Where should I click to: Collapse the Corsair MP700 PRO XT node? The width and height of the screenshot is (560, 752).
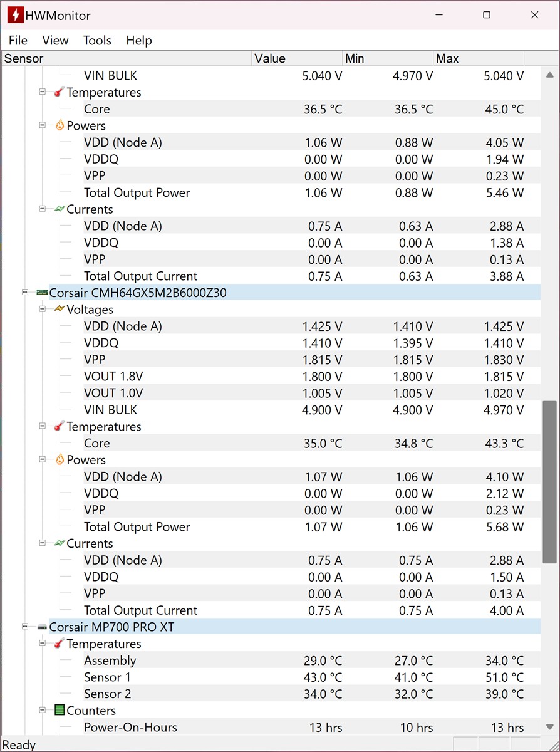click(x=25, y=627)
